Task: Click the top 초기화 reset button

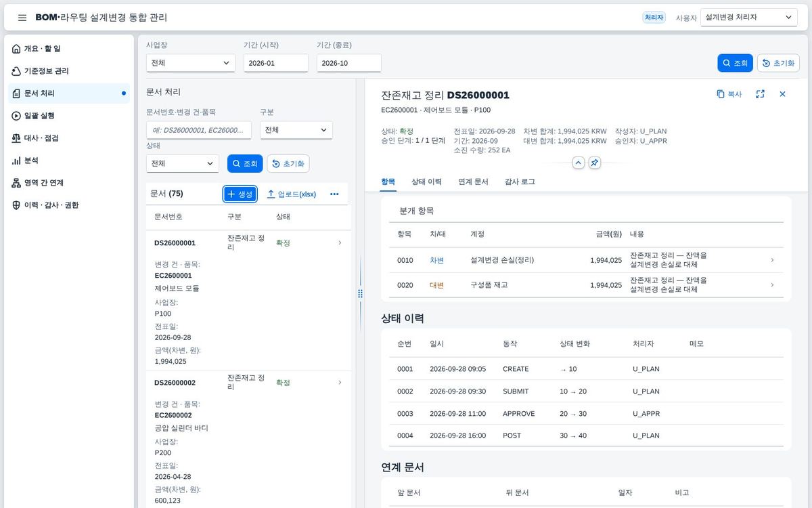Action: [x=778, y=63]
